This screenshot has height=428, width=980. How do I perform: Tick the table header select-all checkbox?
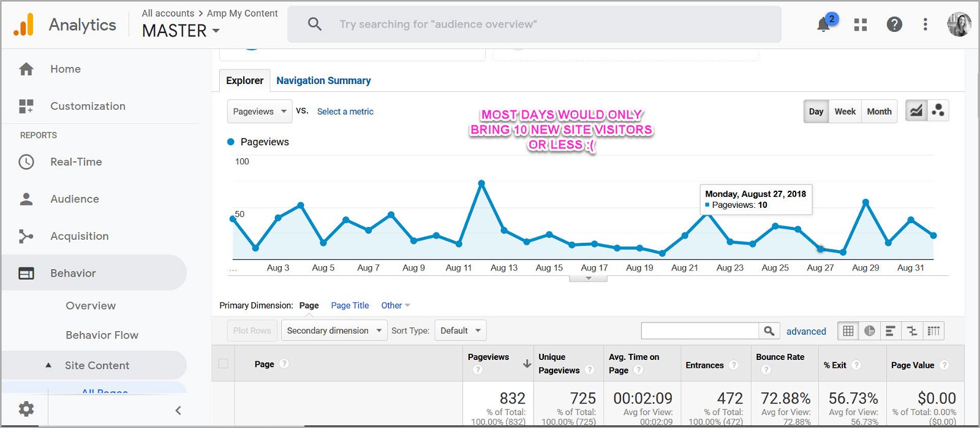tap(224, 364)
